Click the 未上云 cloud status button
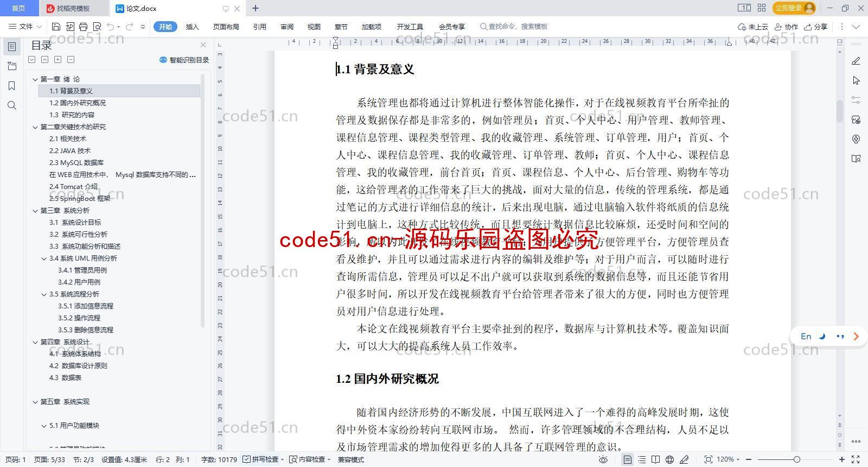 [x=753, y=27]
